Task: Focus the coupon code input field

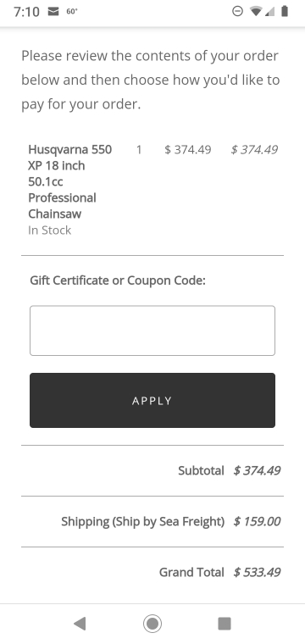Action: (x=152, y=330)
